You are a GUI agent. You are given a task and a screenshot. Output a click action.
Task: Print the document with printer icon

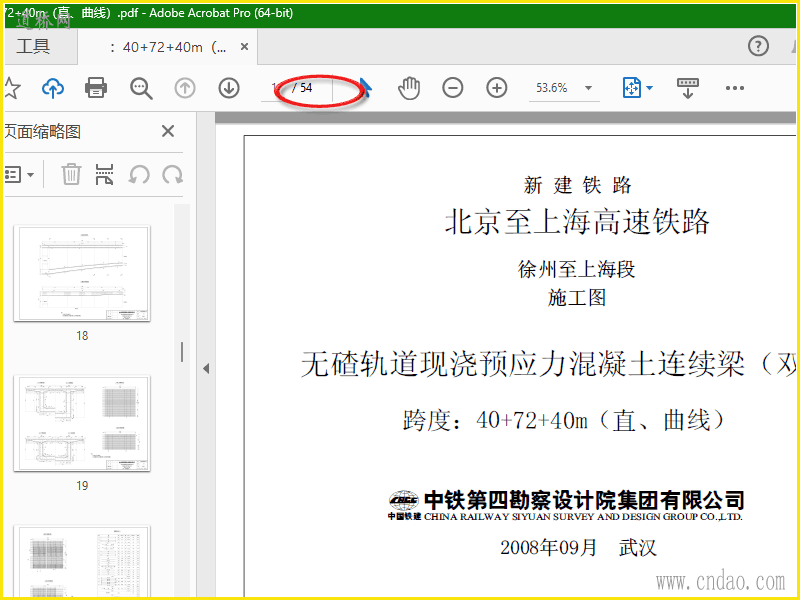pyautogui.click(x=96, y=88)
